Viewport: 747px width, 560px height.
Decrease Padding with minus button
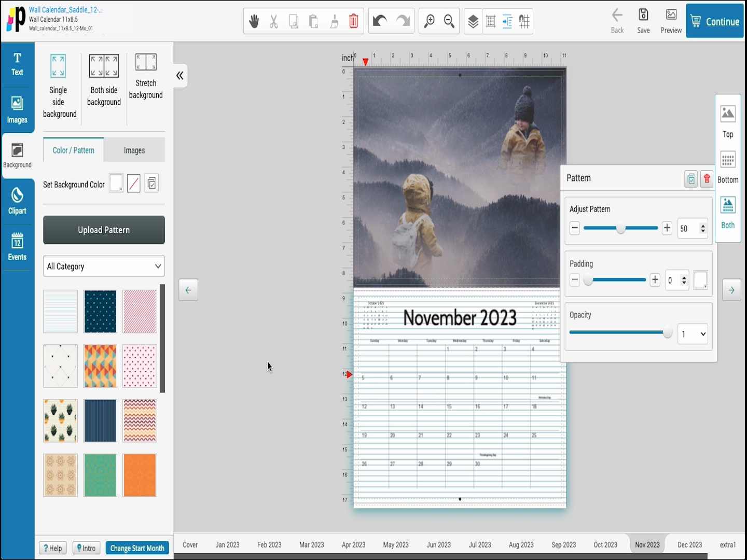pos(574,280)
